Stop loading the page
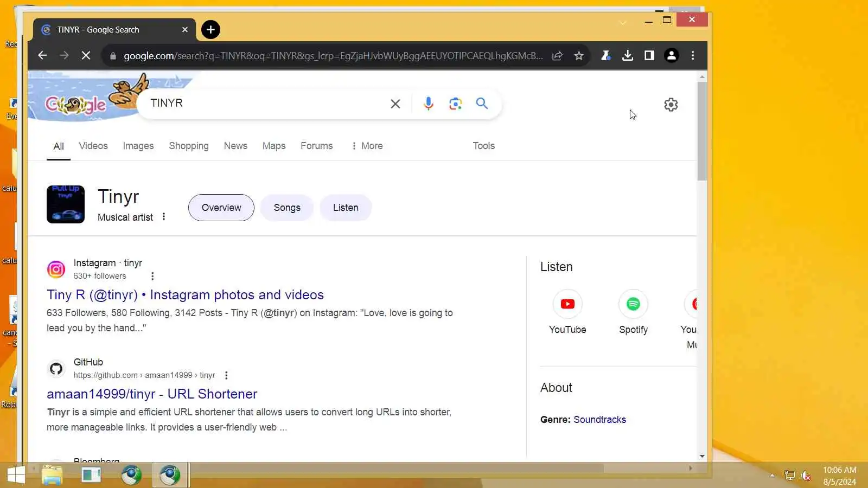868x488 pixels. (x=86, y=55)
